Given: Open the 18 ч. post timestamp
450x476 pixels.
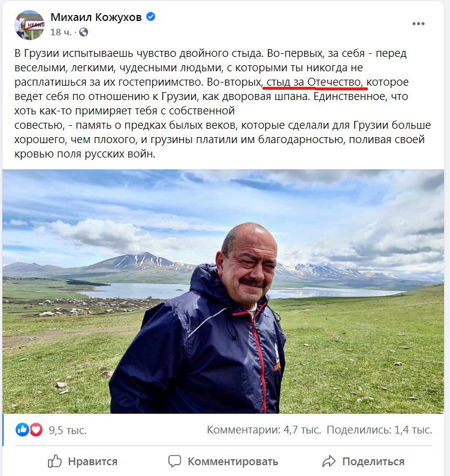Looking at the screenshot, I should click(x=61, y=32).
